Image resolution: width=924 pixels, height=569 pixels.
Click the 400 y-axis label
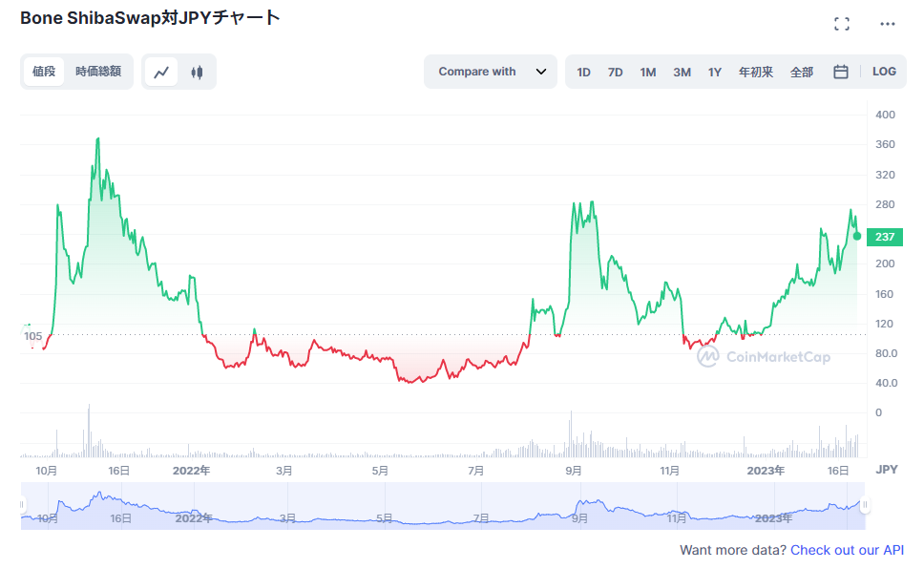[x=885, y=115]
